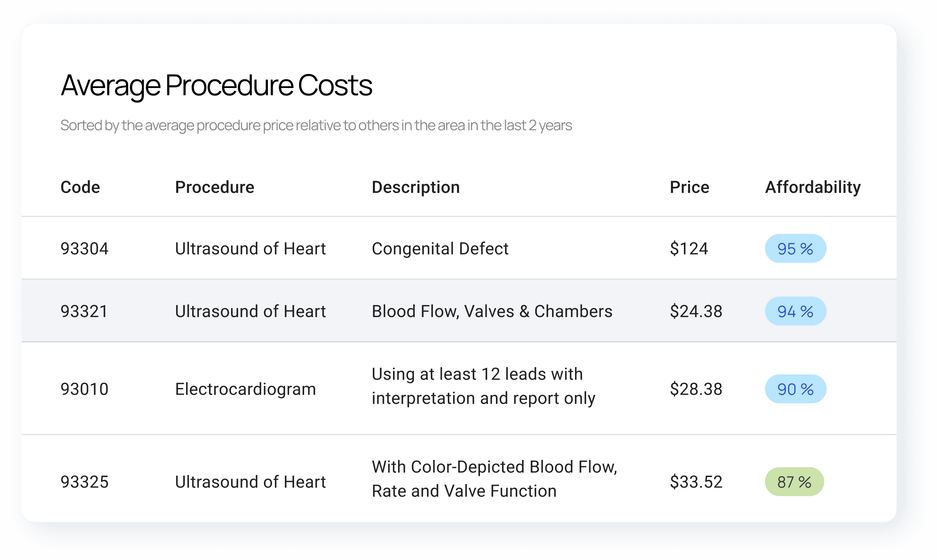Screen dimensions: 937x560
Task: Select the 94 % affordability badge
Action: (x=796, y=311)
